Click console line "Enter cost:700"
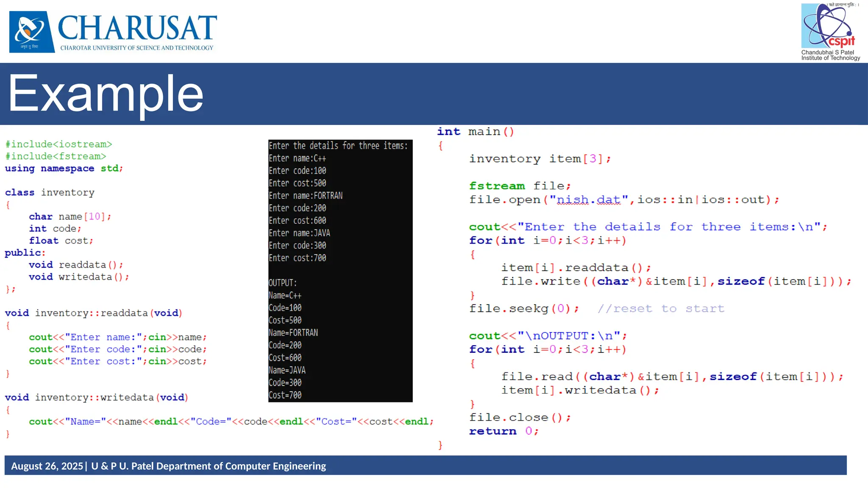 point(298,258)
